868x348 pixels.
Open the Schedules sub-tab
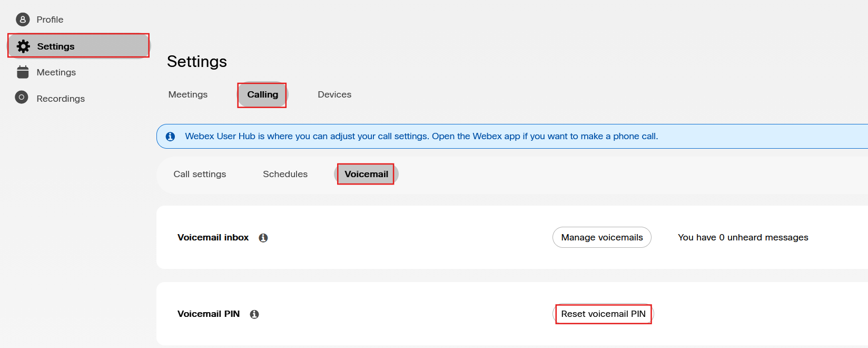point(285,174)
